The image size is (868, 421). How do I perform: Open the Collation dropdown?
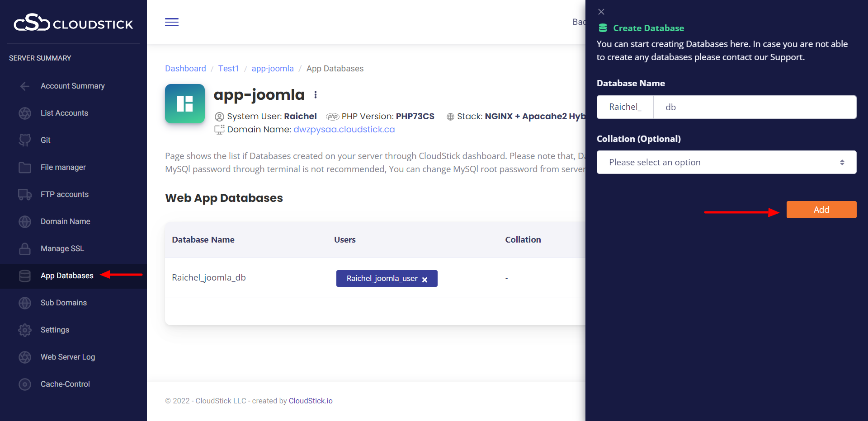click(x=726, y=162)
